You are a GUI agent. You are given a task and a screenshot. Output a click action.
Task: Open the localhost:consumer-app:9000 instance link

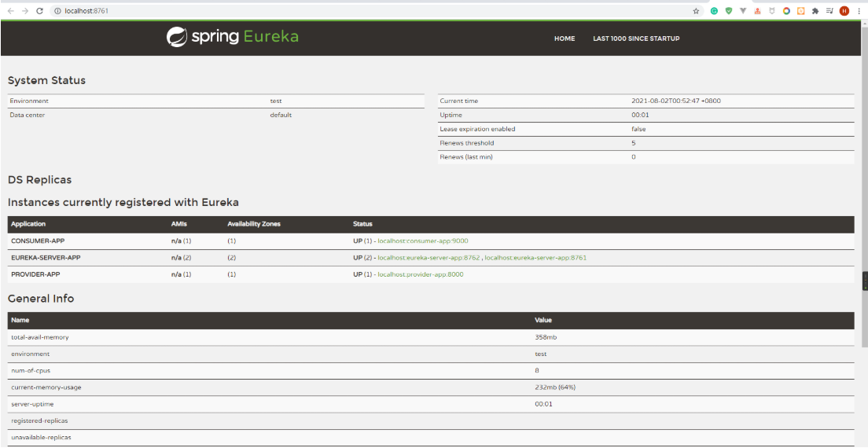point(423,241)
